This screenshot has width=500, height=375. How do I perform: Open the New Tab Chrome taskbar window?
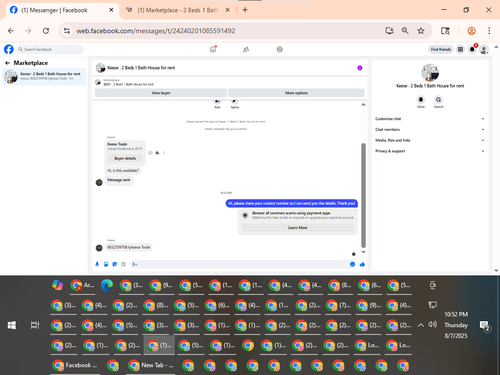(x=151, y=365)
